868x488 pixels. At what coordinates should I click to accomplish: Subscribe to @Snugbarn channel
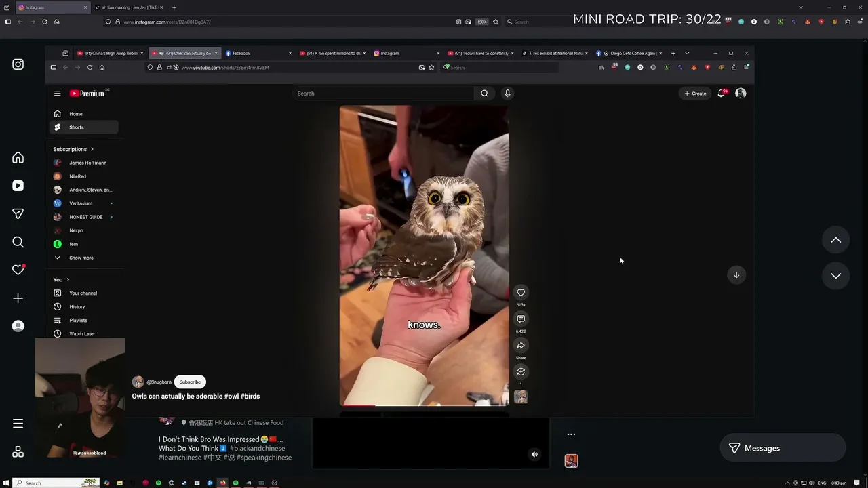[190, 382]
